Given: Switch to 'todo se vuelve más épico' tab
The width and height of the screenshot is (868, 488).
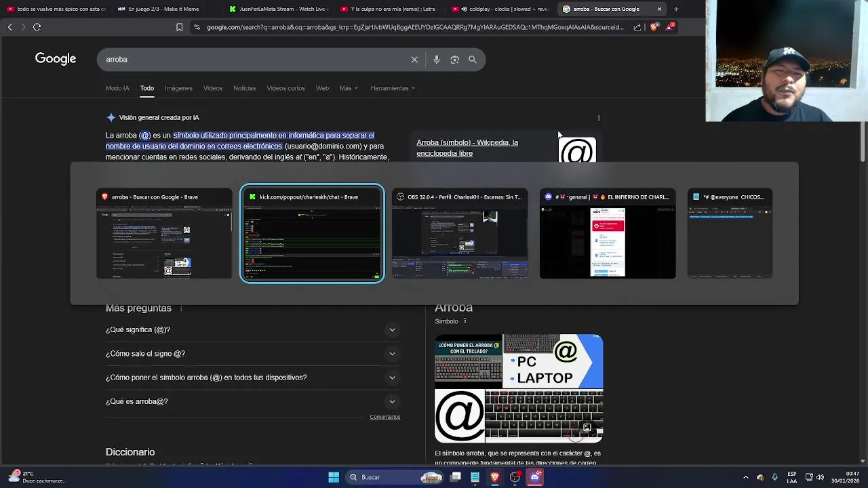Looking at the screenshot, I should coord(55,9).
